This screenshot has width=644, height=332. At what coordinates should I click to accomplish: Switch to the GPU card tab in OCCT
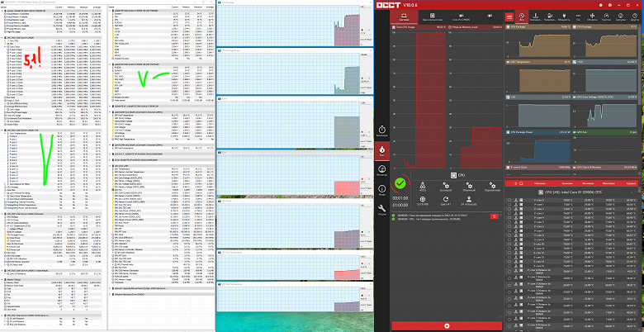[490, 17]
